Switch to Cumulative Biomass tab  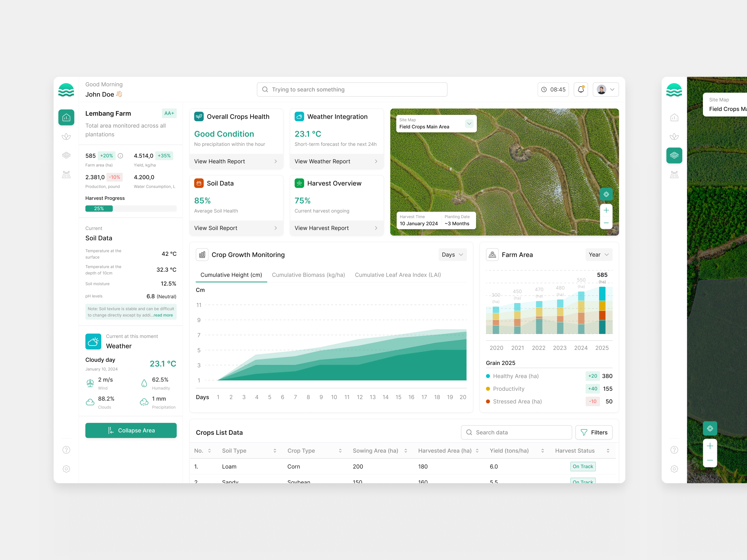308,275
